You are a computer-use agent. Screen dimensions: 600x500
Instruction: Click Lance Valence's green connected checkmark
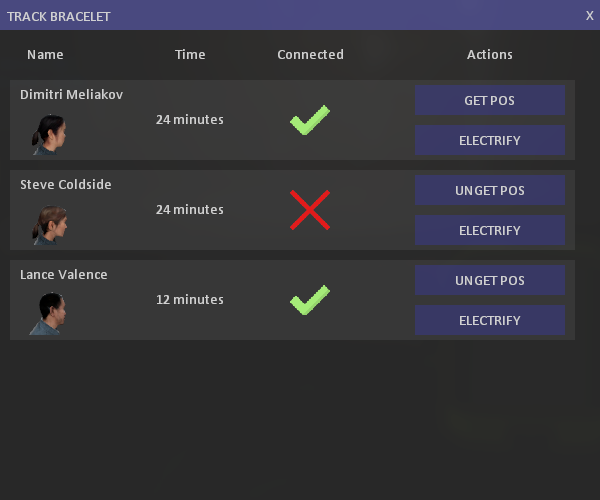(310, 300)
